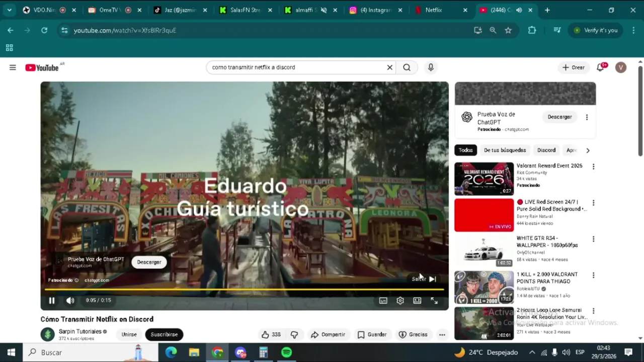The image size is (644, 362).
Task: Open File Explorer from the taskbar
Action: (194, 352)
